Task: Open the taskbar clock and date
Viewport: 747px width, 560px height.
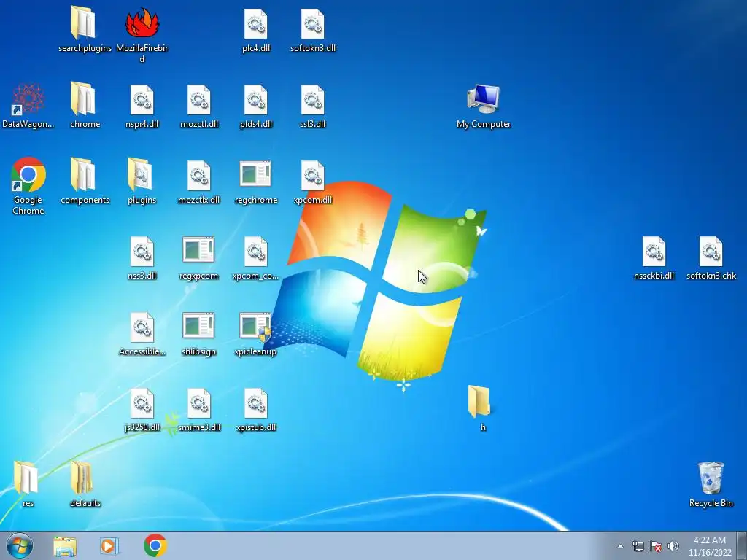Action: [x=710, y=546]
